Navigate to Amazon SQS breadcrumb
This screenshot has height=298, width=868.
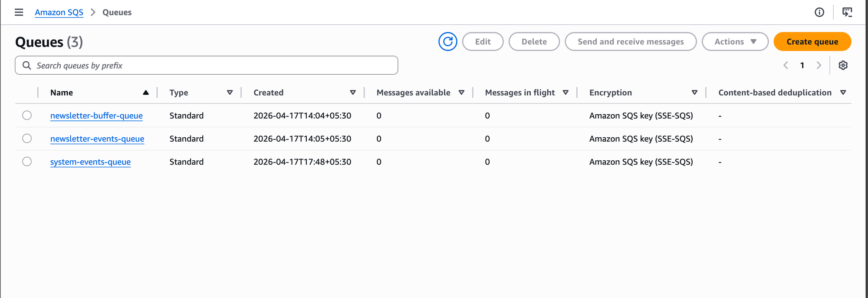point(59,12)
